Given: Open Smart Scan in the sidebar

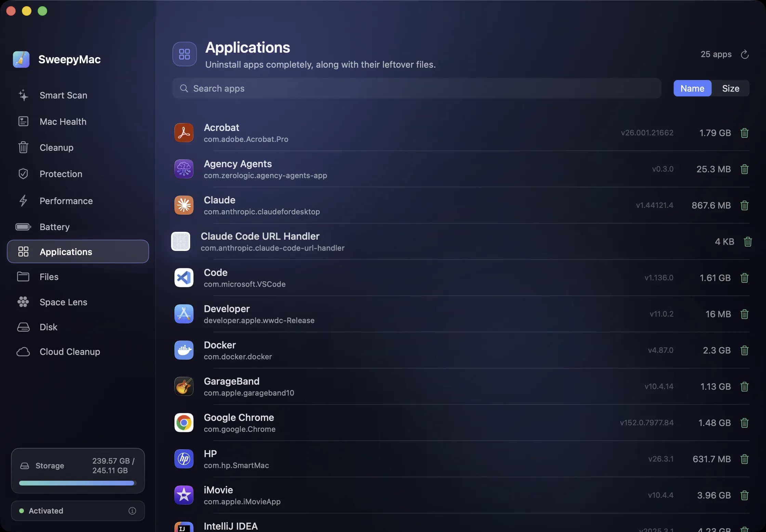Looking at the screenshot, I should [78, 95].
